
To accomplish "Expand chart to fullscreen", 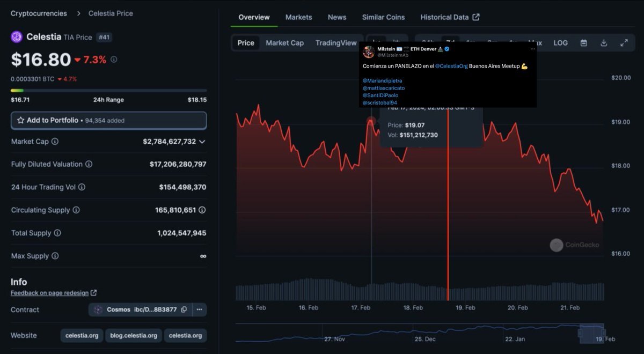I will click(624, 43).
